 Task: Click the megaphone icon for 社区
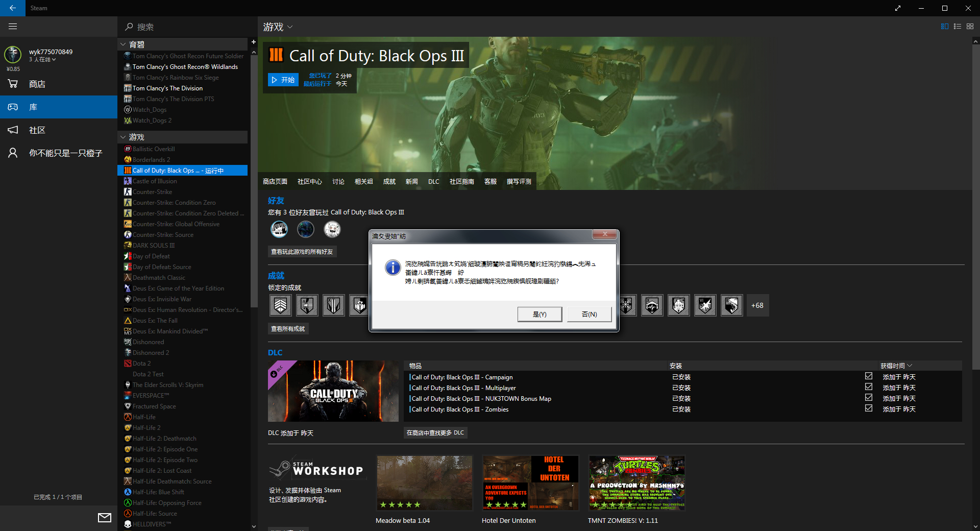pyautogui.click(x=13, y=130)
